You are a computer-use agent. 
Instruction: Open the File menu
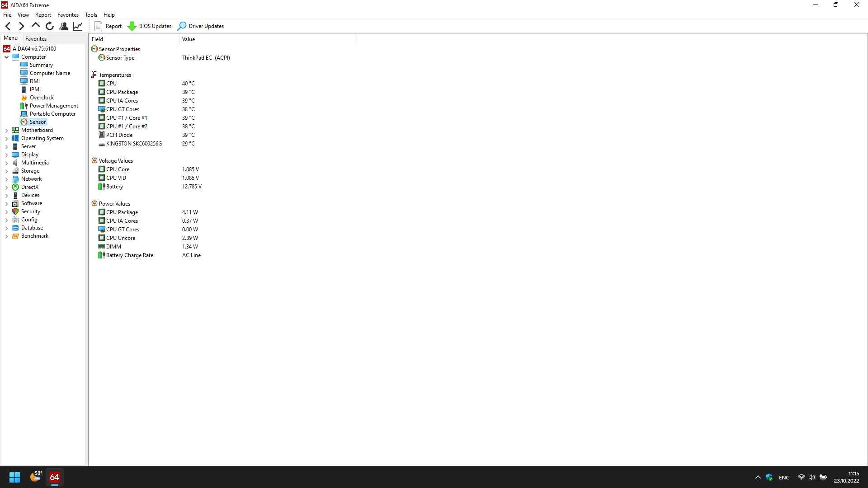tap(7, 14)
